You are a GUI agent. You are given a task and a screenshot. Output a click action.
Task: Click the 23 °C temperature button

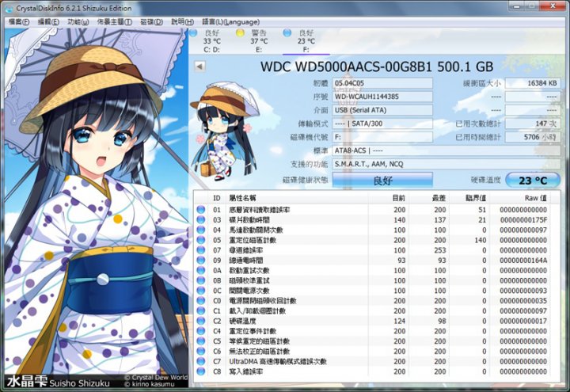click(533, 181)
